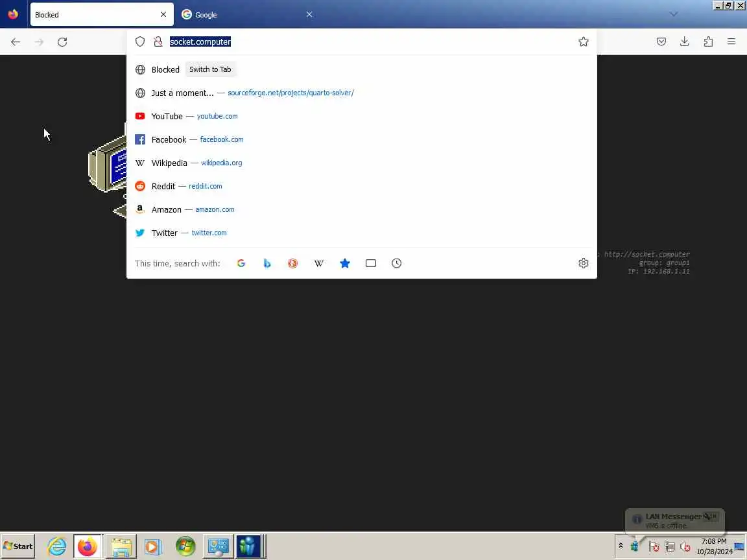Open the Extensions puzzle icon
Image resolution: width=747 pixels, height=560 pixels.
click(708, 41)
